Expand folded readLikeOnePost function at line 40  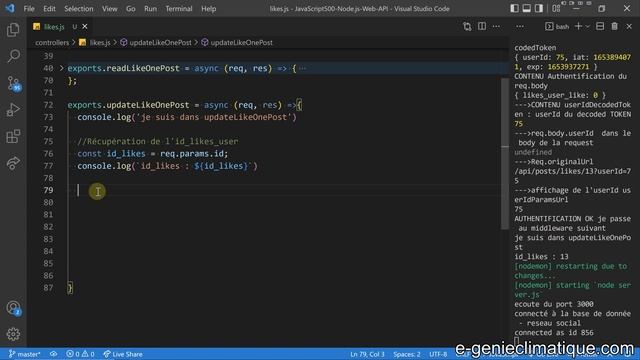click(62, 68)
